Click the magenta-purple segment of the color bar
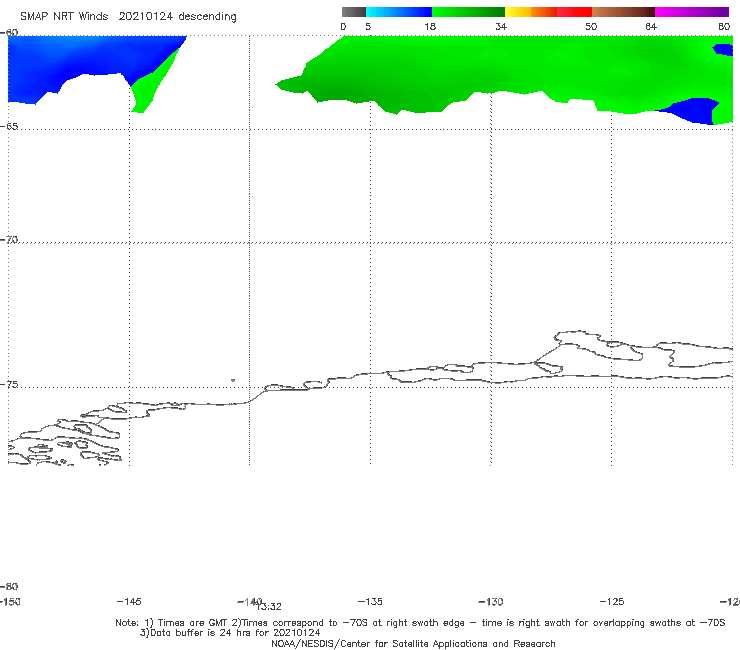 pos(692,12)
